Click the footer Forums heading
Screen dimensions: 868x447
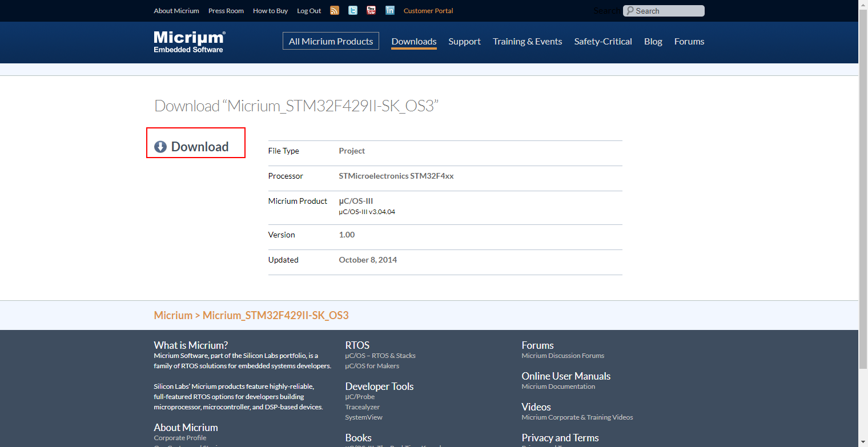point(538,345)
